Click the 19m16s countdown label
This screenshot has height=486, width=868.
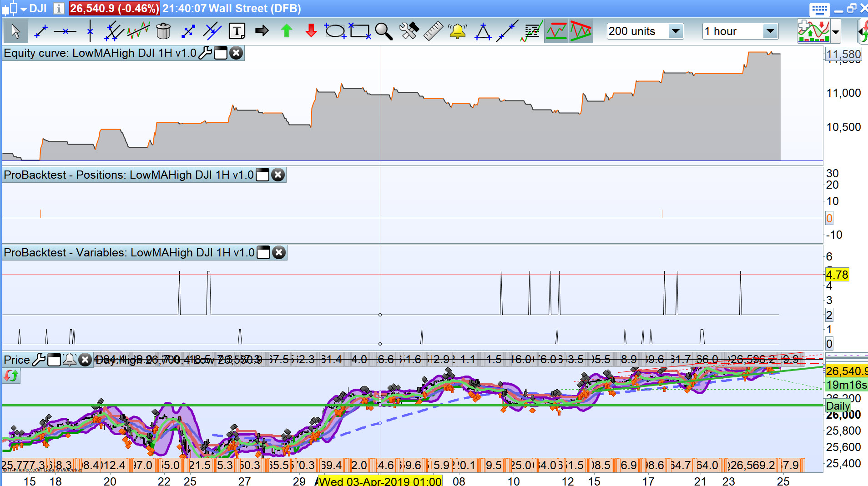(x=846, y=385)
